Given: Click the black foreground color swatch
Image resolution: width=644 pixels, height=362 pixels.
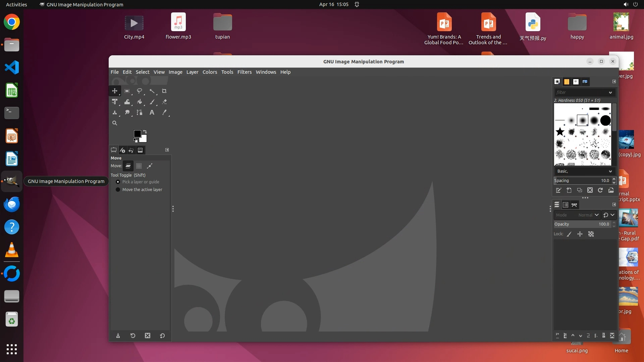Looking at the screenshot, I should point(137,133).
